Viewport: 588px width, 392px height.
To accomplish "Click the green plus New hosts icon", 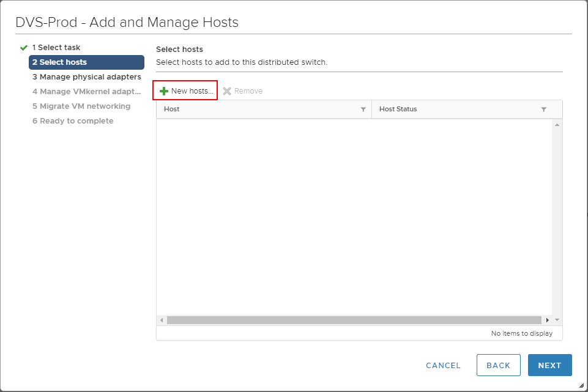I will tap(163, 90).
